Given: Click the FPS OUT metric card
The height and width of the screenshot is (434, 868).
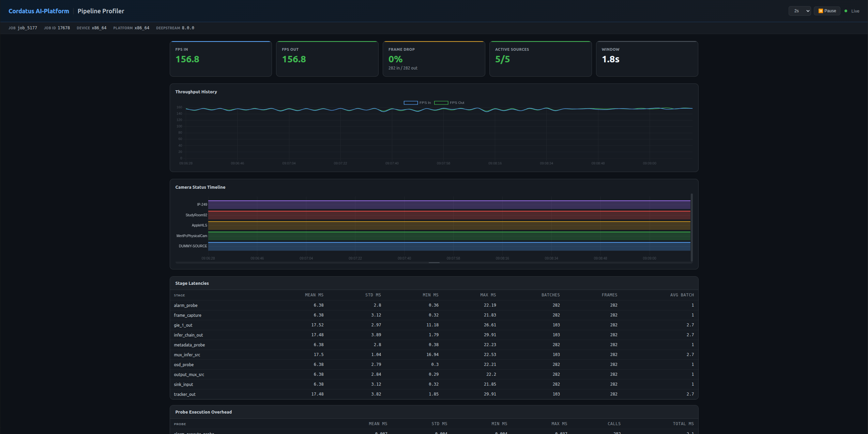Looking at the screenshot, I should tap(327, 59).
